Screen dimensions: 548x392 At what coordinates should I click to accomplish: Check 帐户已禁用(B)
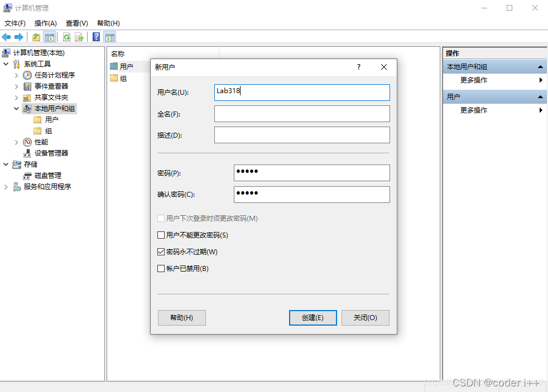(x=161, y=268)
